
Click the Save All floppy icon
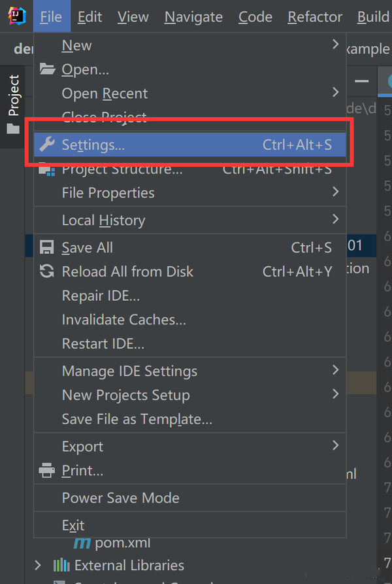click(x=47, y=248)
